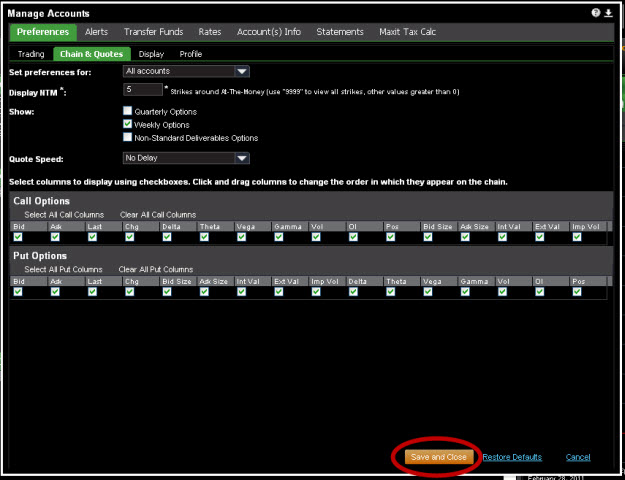Uncheck the Call Options Theta column checkbox
Viewport: 625px width, 480px height.
pyautogui.click(x=204, y=237)
